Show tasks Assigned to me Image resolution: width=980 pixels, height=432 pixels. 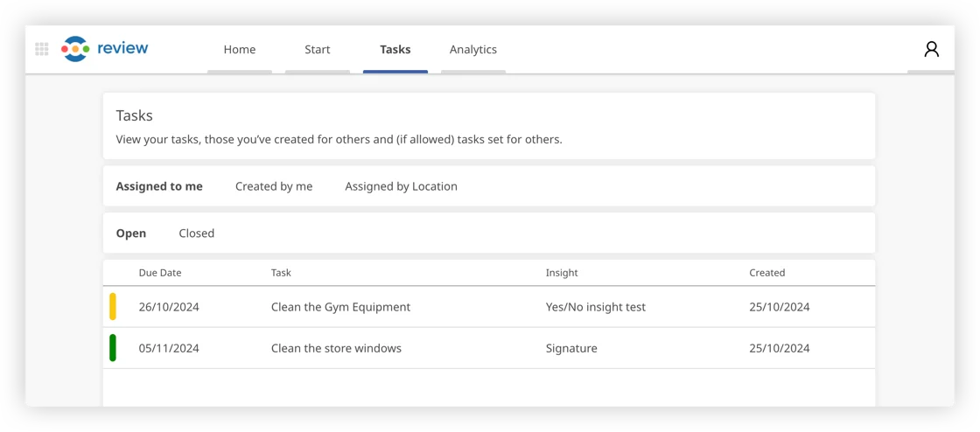(159, 186)
